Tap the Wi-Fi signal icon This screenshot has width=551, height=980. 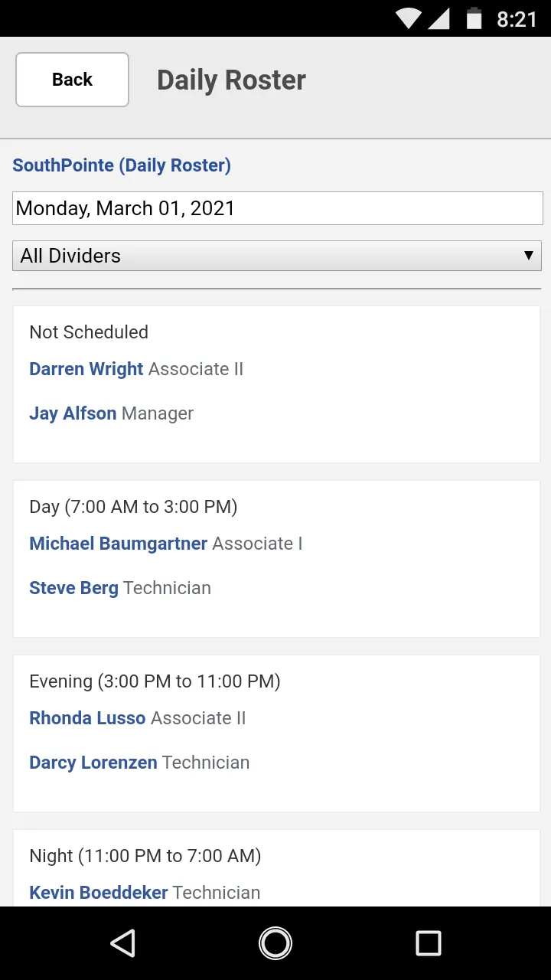[409, 18]
